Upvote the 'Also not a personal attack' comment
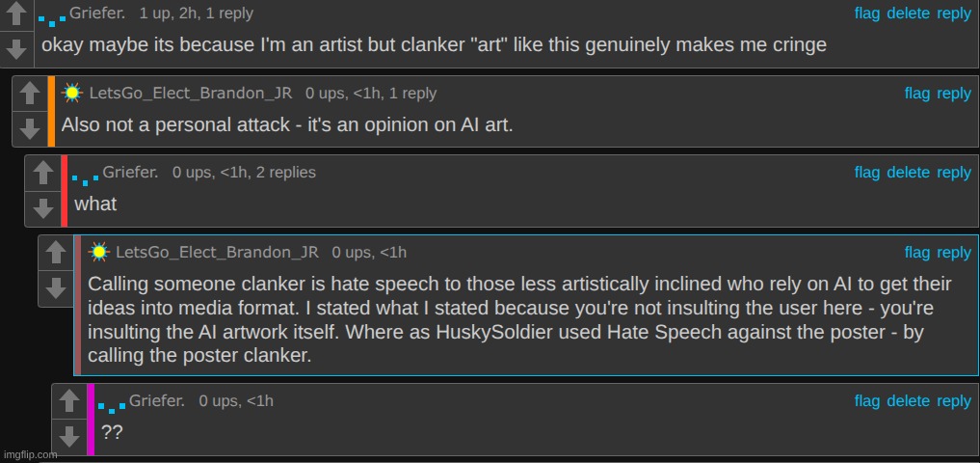Viewport: 980px width, 463px height. pos(29,95)
